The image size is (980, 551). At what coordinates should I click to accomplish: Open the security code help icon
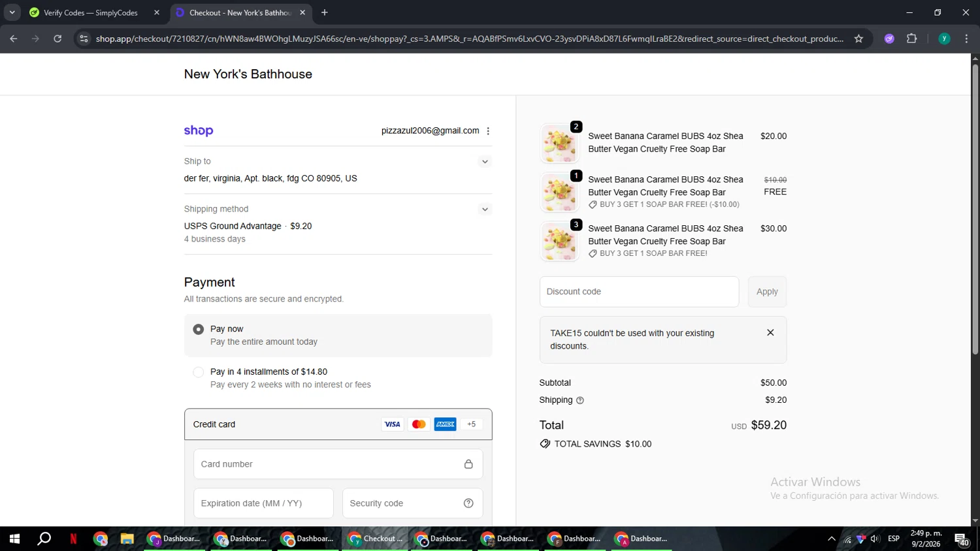pyautogui.click(x=468, y=503)
